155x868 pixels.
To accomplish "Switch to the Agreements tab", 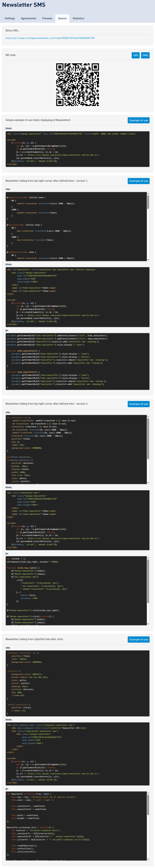I will tap(29, 18).
